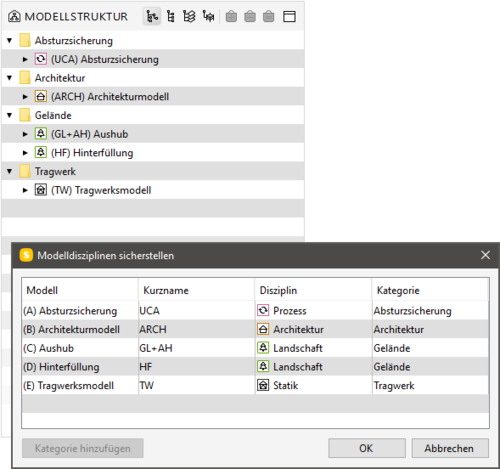Click first greyed box icon in toolbar

[x=231, y=16]
